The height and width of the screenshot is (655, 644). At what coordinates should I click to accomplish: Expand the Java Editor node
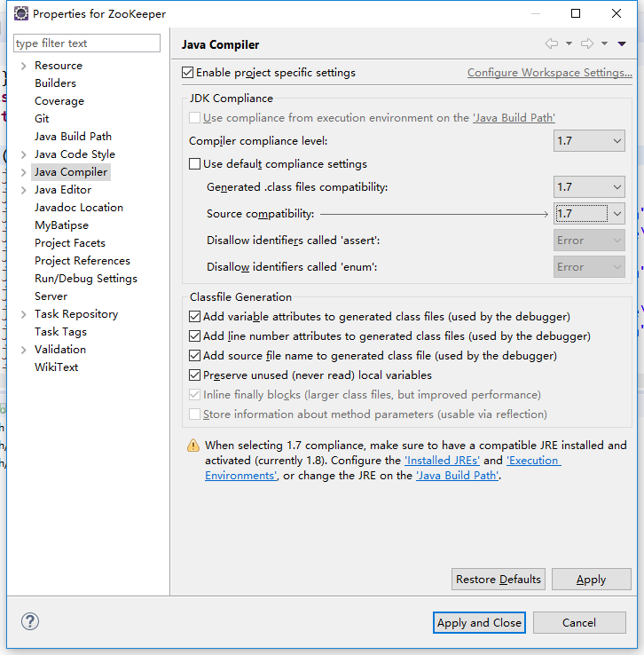(x=24, y=190)
